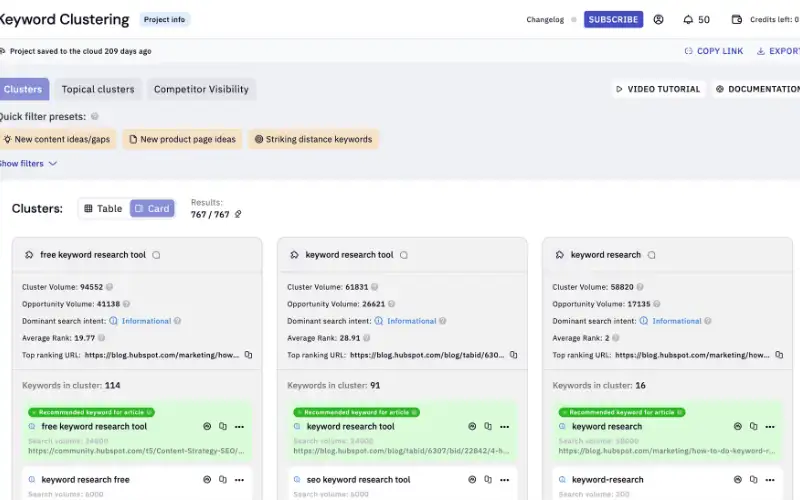Viewport: 800px width, 500px height.
Task: Click help icon next to Cluster Volume 58820
Action: click(x=640, y=287)
